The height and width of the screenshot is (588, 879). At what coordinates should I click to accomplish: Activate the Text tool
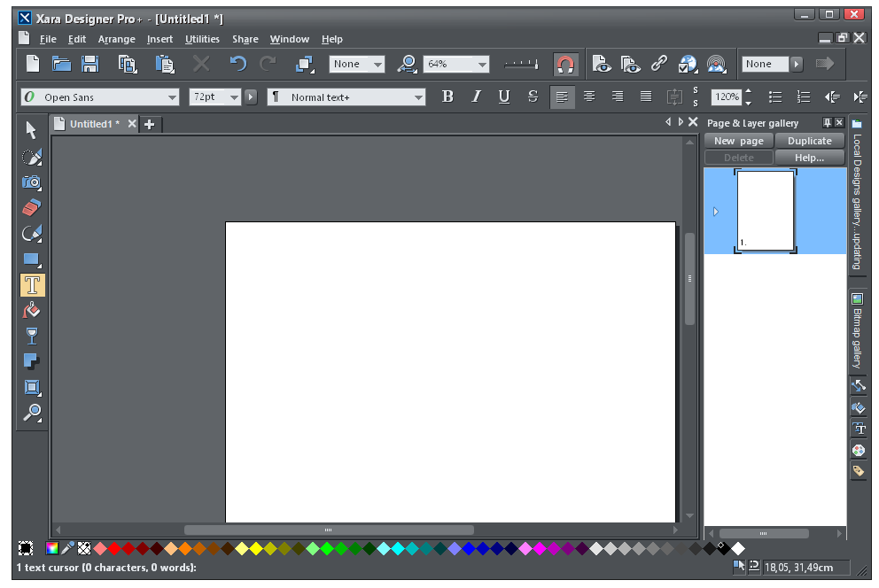click(x=32, y=285)
